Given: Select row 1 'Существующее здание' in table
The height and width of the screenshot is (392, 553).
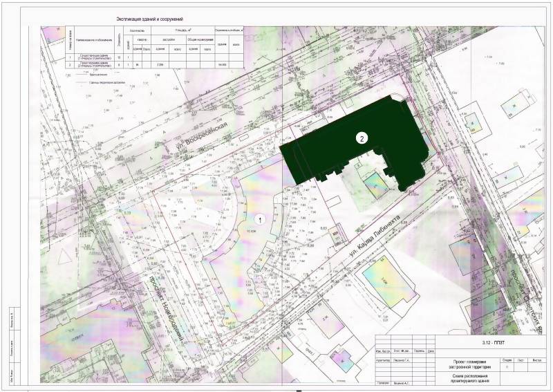Looking at the screenshot, I should pos(97,57).
